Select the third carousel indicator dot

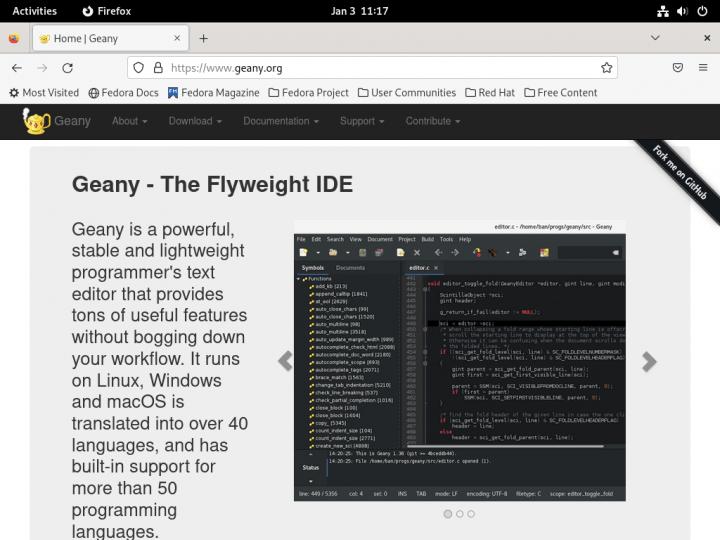(471, 514)
